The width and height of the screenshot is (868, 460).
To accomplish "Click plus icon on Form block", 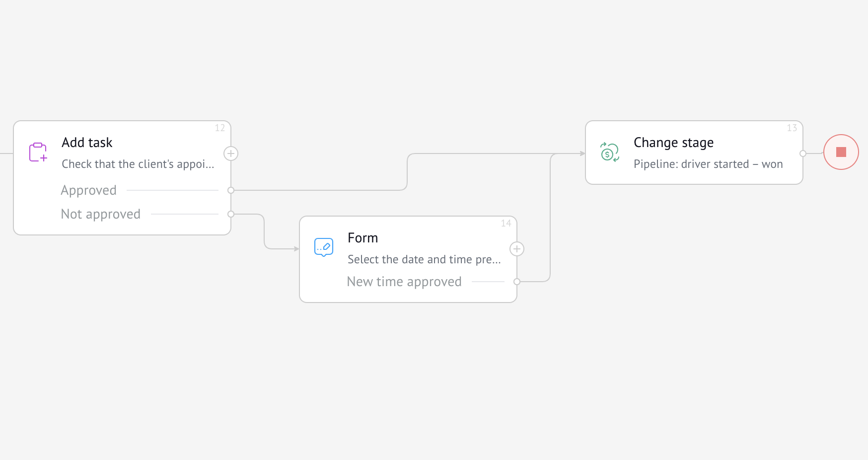I will click(x=517, y=249).
